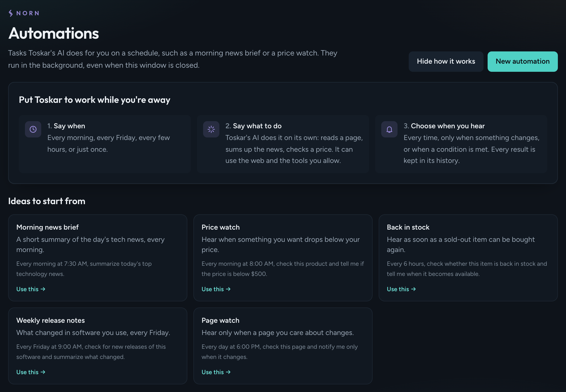Click the Automations page heading
566x392 pixels.
point(54,33)
